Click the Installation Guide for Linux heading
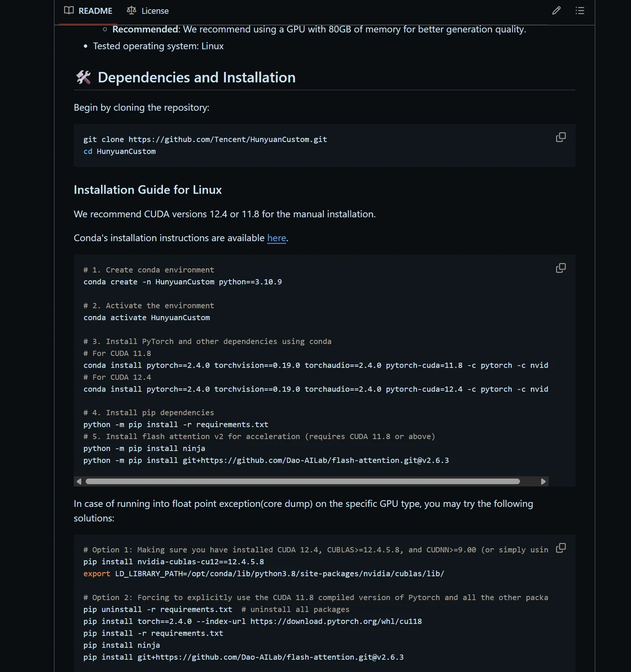 click(x=148, y=190)
